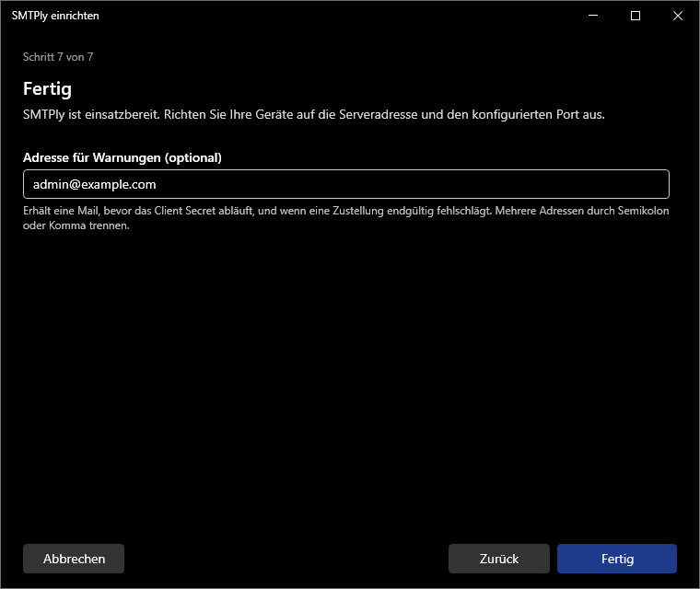Focus the Adresse für Warnungen email field
700x589 pixels.
point(346,184)
